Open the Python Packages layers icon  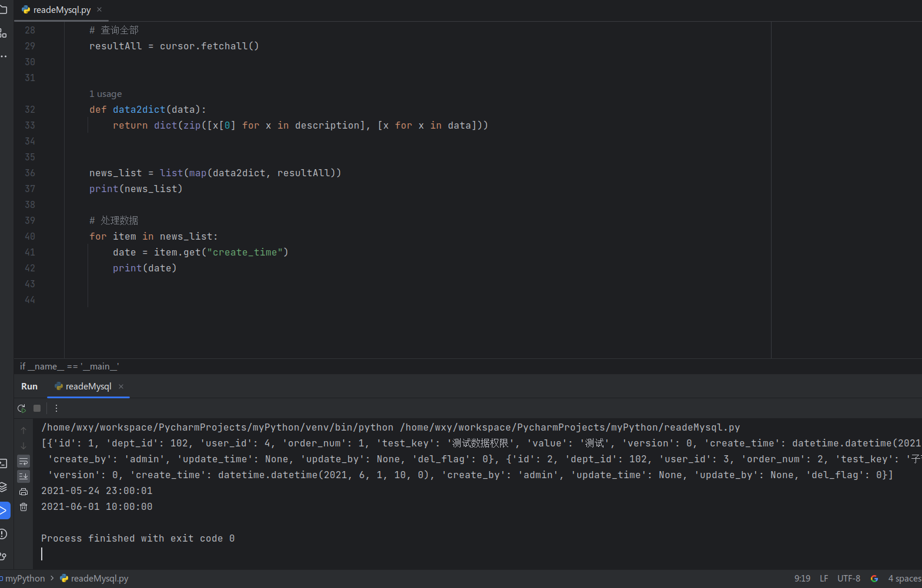(4, 487)
